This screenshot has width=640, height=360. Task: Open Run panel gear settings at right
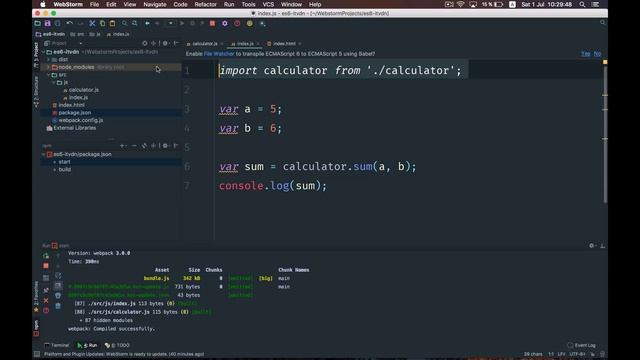(591, 245)
